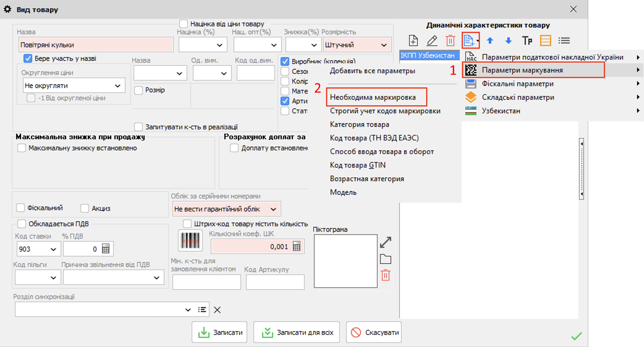Click the pencil edit characteristic icon
This screenshot has height=347, width=644.
(432, 40)
